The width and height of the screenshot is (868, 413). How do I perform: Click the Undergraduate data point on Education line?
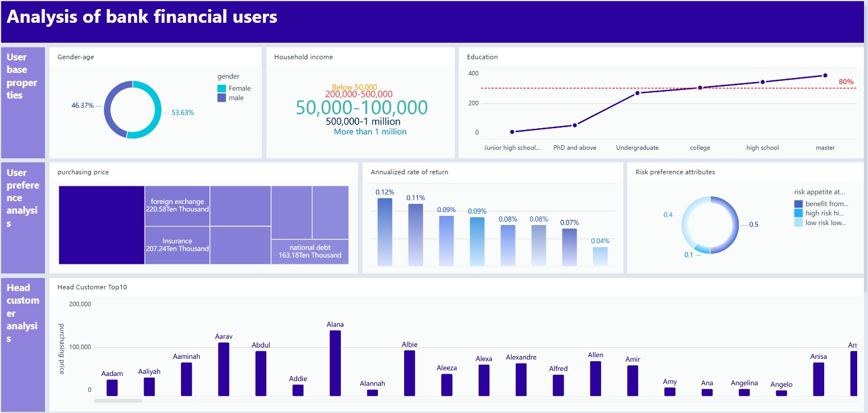pyautogui.click(x=637, y=93)
